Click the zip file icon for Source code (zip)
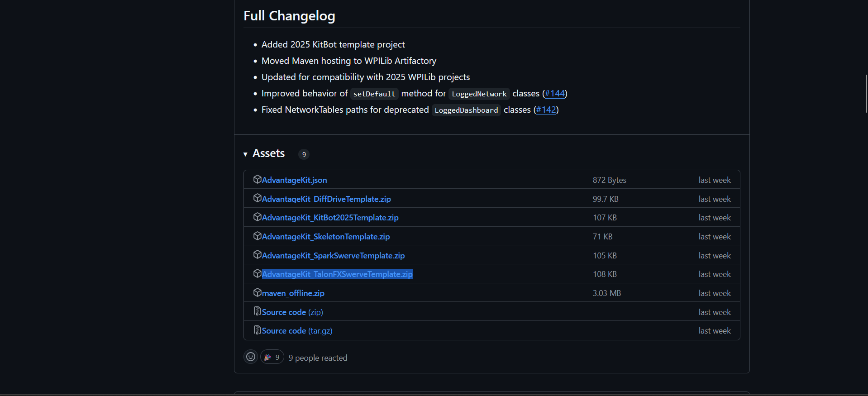The image size is (868, 396). click(x=258, y=311)
